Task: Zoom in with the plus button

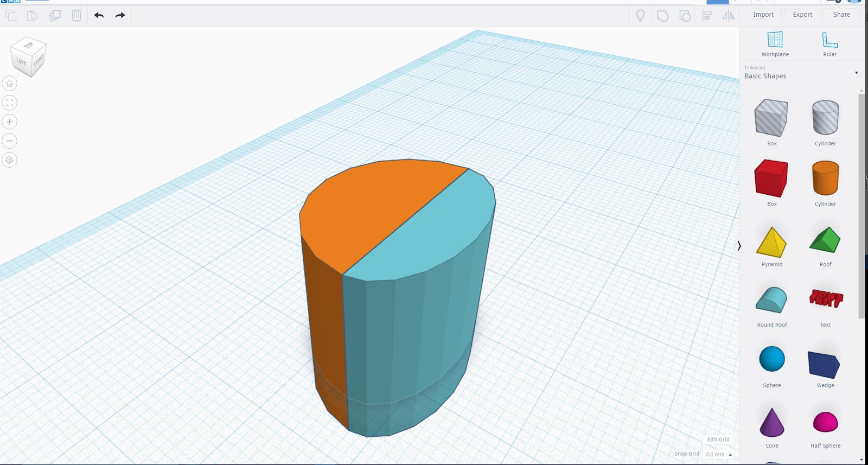Action: pyautogui.click(x=10, y=122)
